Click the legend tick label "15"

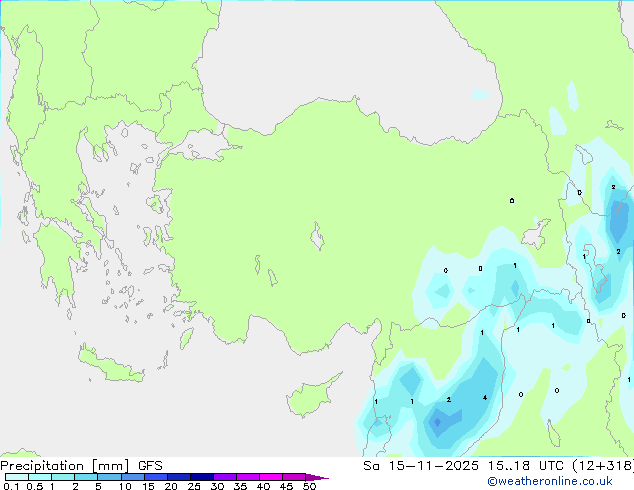click(x=148, y=486)
